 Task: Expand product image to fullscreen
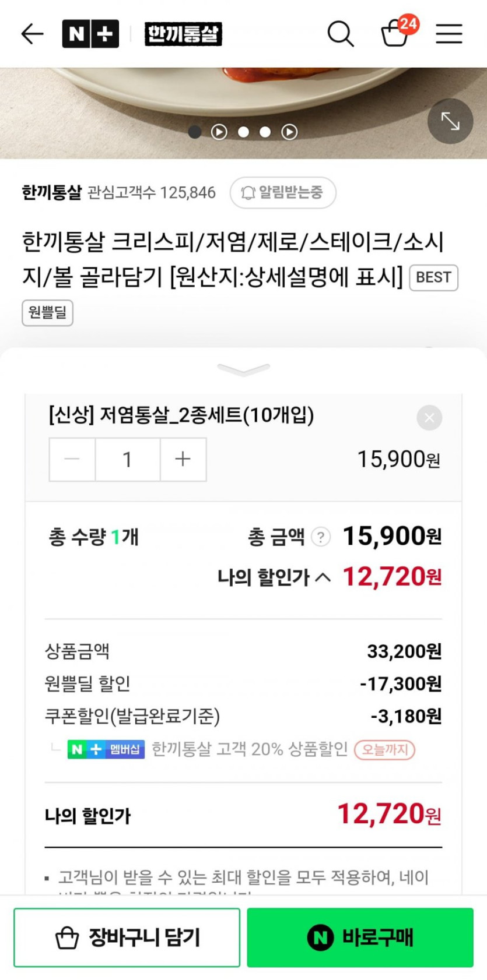(450, 121)
